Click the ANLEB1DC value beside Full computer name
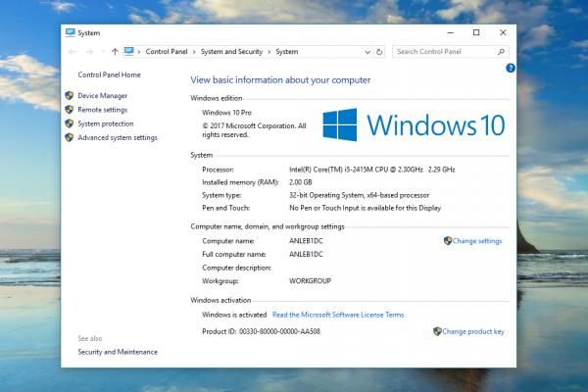 coord(306,255)
